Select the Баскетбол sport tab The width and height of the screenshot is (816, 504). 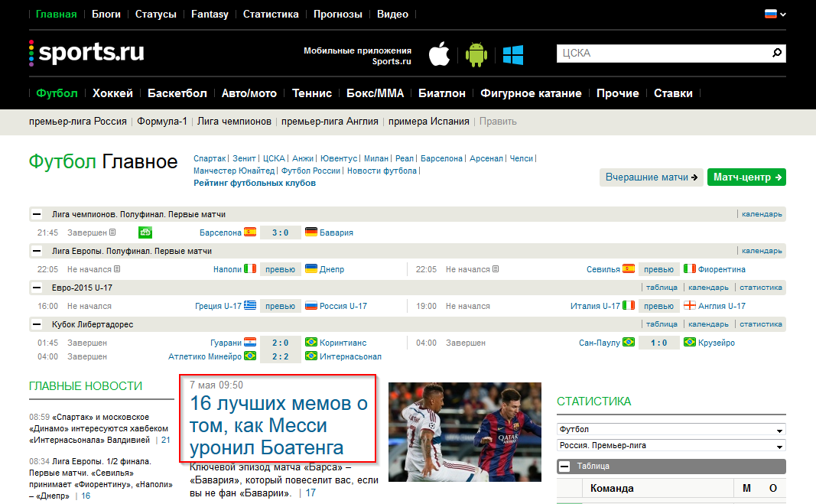coord(177,93)
